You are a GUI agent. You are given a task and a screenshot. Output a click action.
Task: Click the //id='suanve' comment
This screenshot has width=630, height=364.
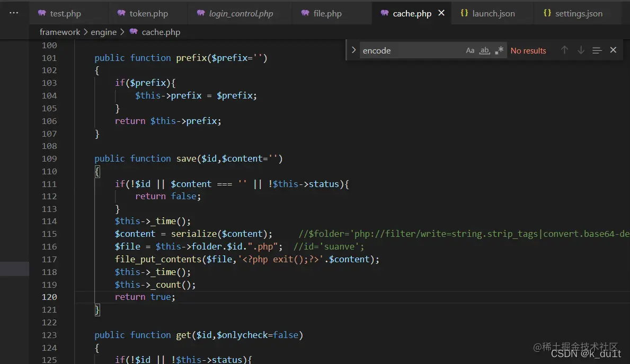point(329,247)
